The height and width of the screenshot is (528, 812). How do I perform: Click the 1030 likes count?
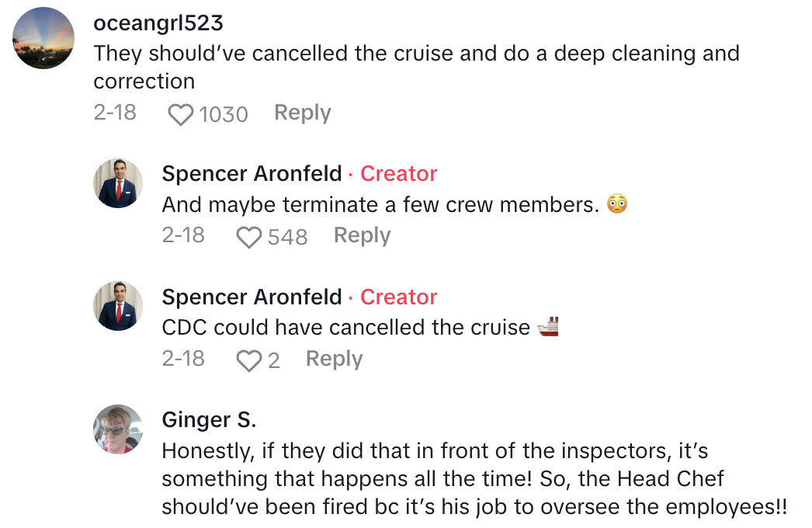tap(223, 115)
